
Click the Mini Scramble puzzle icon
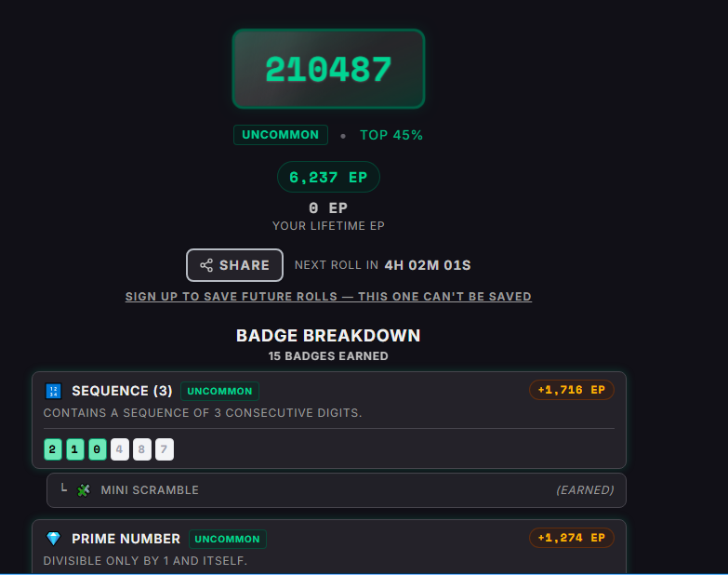(84, 490)
